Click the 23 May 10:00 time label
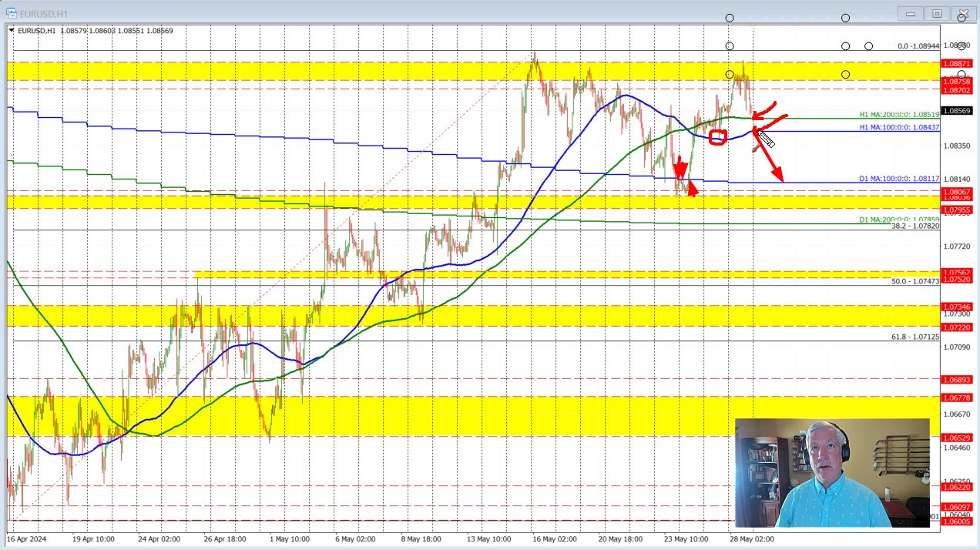This screenshot has height=550, width=980. pyautogui.click(x=686, y=539)
